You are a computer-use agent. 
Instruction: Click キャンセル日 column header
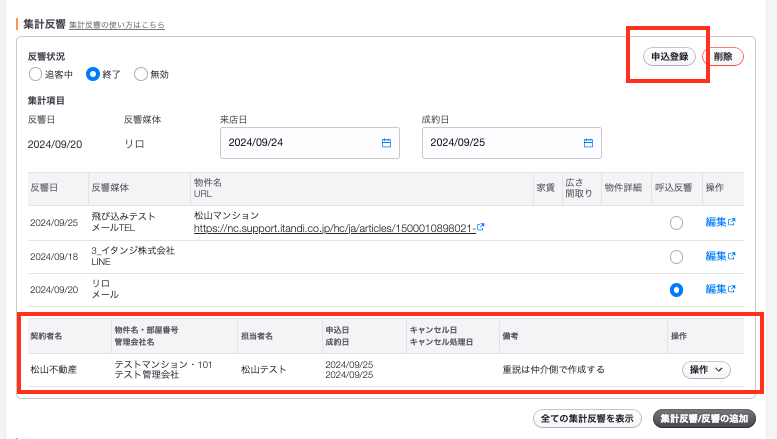[x=433, y=330]
